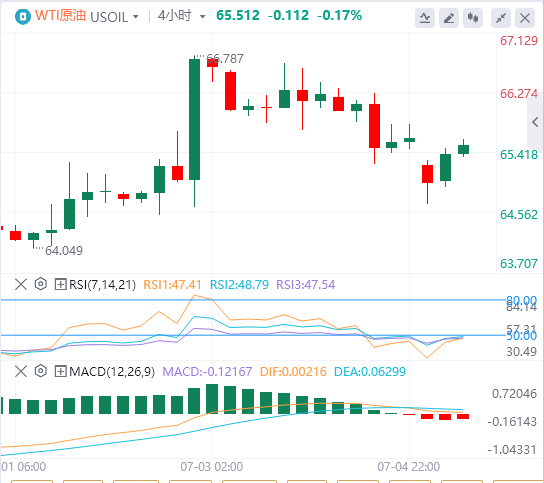Open the USOIL symbol dropdown arrow

136,17
